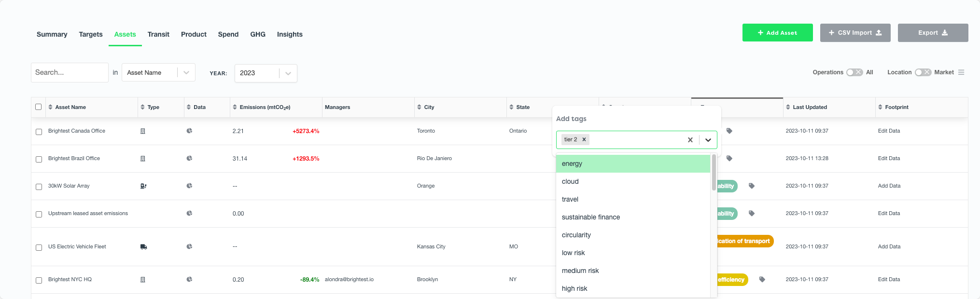
Task: Click tag icon in Brightest Canada Office row
Action: pyautogui.click(x=729, y=131)
